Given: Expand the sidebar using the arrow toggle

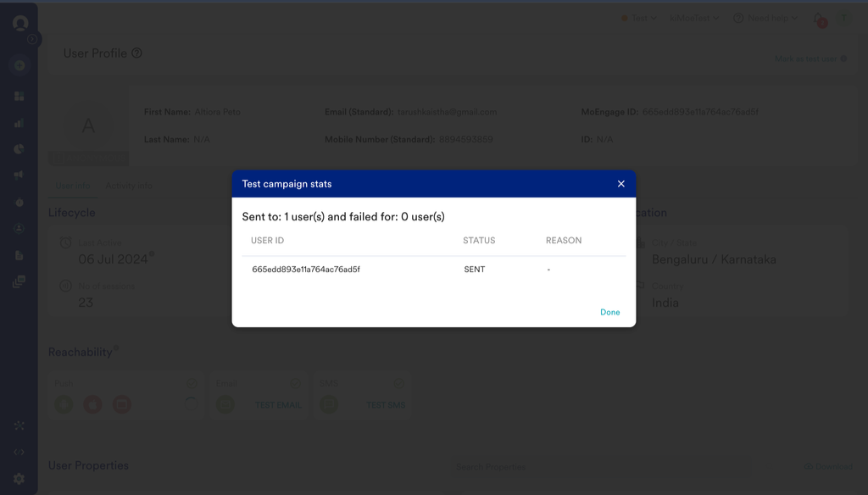Looking at the screenshot, I should pyautogui.click(x=33, y=39).
